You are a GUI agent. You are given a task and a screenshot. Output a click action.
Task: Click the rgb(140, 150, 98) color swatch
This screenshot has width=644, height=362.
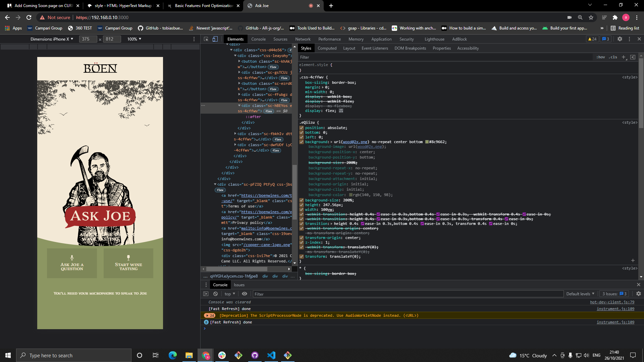(x=351, y=195)
